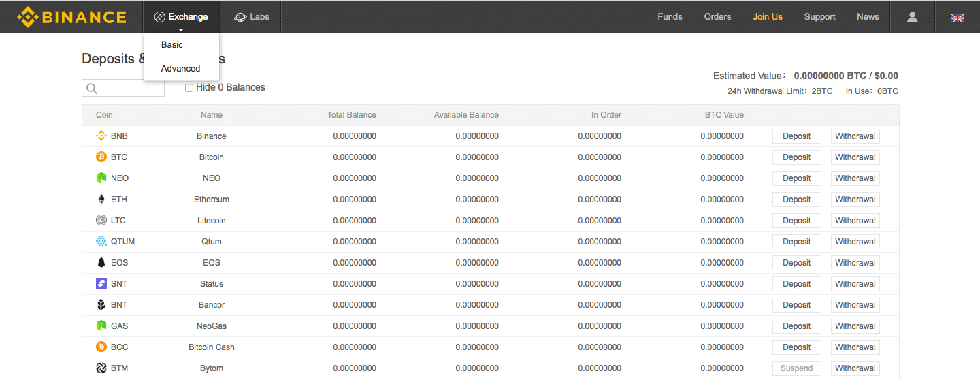Click BTC Value column header

(724, 115)
